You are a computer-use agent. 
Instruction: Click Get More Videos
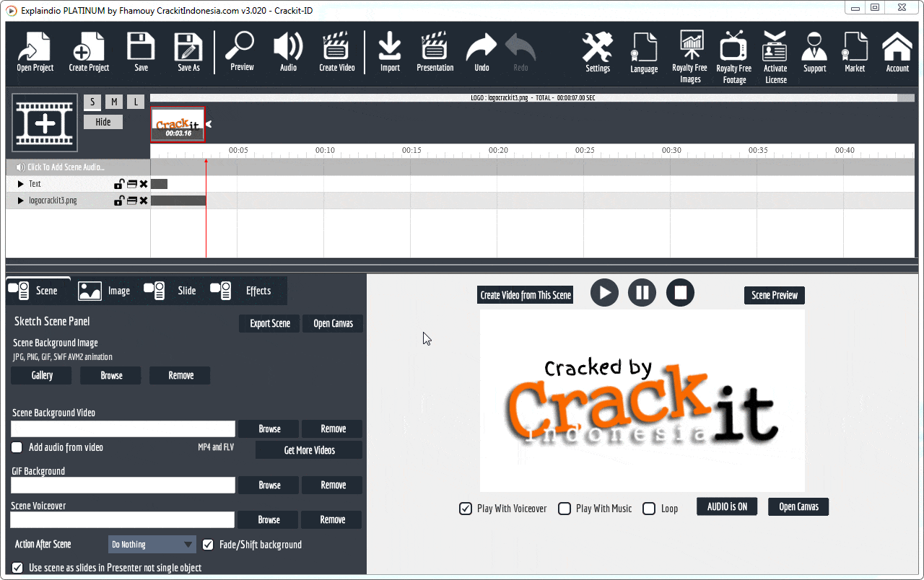pyautogui.click(x=309, y=450)
